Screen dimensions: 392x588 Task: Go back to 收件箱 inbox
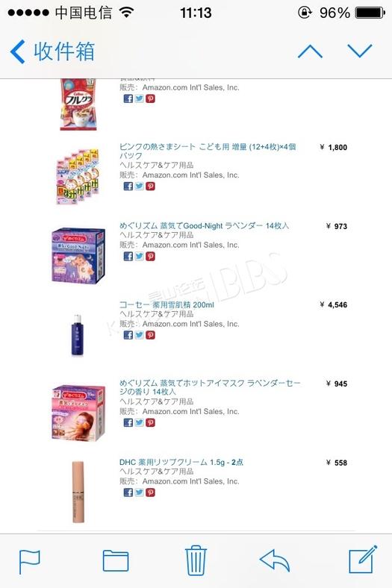pos(52,51)
